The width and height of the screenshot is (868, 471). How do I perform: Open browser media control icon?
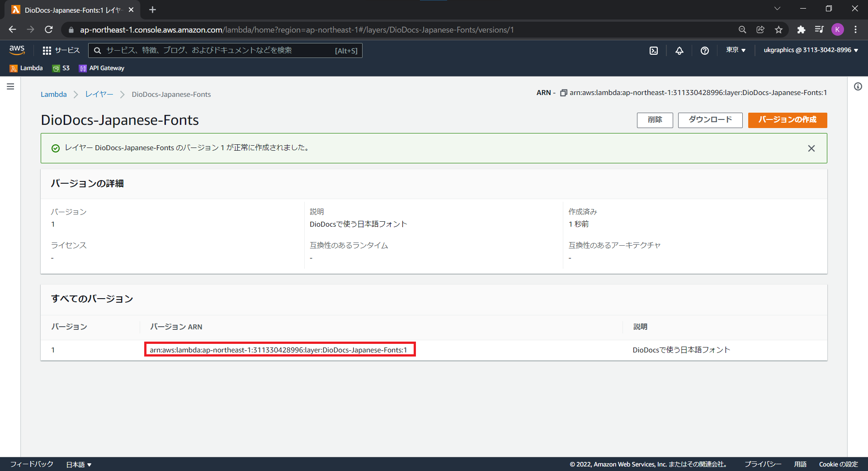[x=819, y=29]
